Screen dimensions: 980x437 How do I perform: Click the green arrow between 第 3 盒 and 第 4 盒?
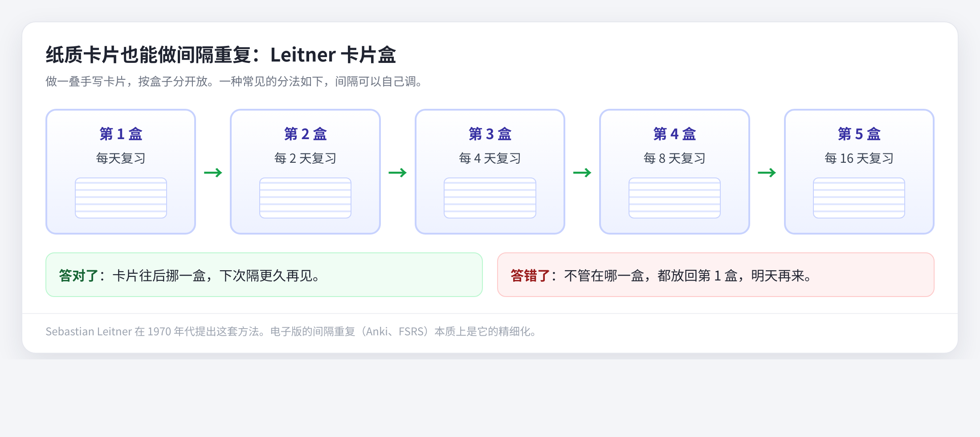(x=582, y=173)
